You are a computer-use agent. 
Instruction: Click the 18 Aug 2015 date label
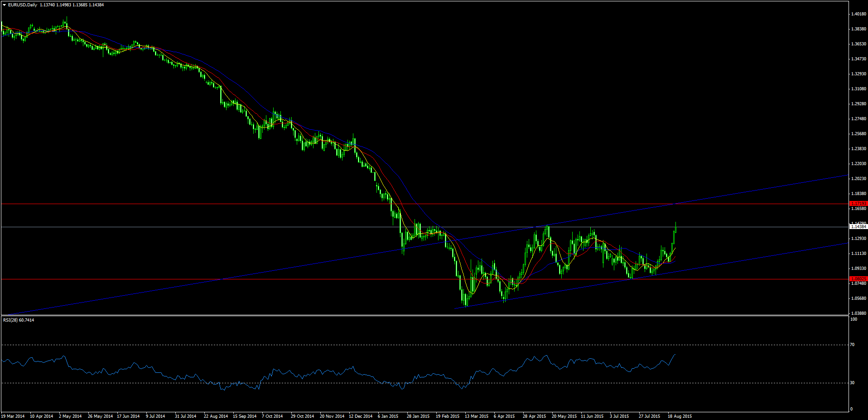click(x=680, y=416)
